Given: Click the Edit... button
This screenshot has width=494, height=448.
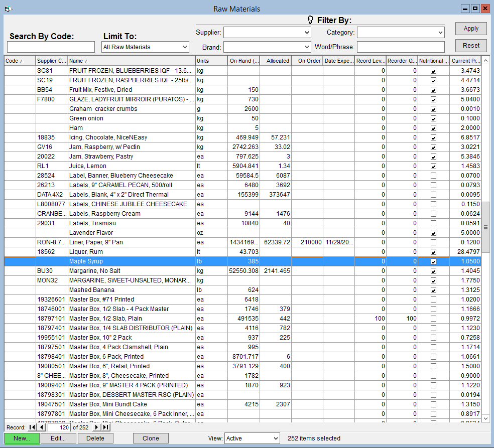Looking at the screenshot, I should click(x=58, y=438).
